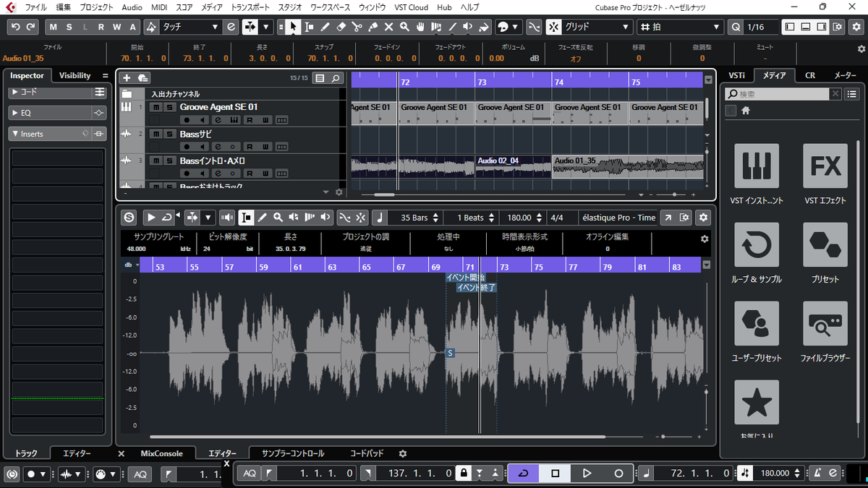
Task: Select the Split scissors tool
Action: [357, 27]
